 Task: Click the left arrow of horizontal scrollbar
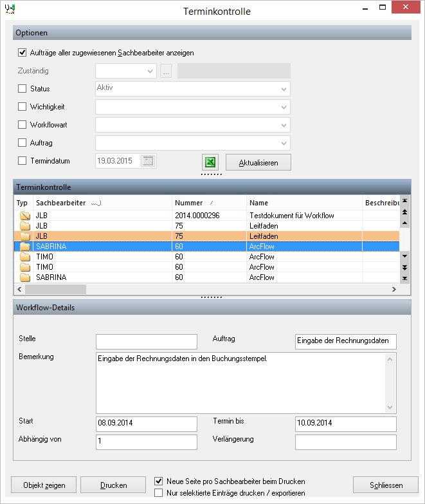(x=19, y=289)
